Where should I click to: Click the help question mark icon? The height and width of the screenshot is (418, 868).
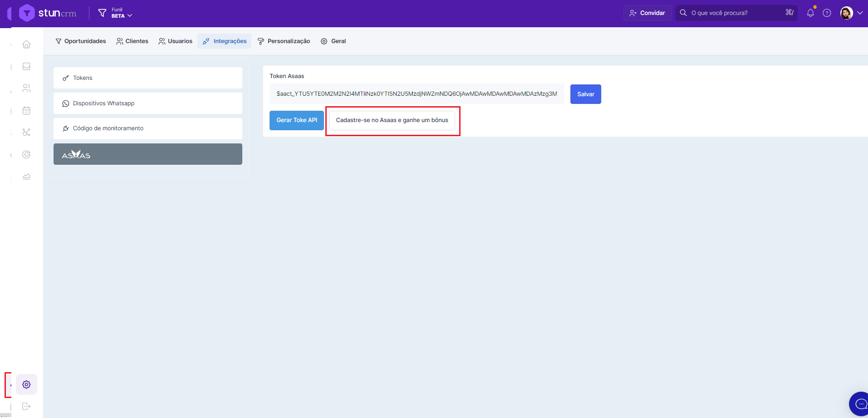[x=827, y=13]
